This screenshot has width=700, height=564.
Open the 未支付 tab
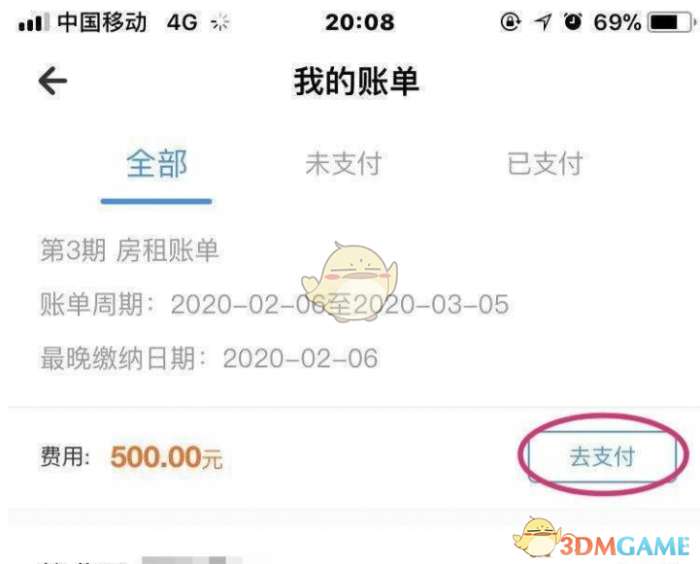coord(343,164)
